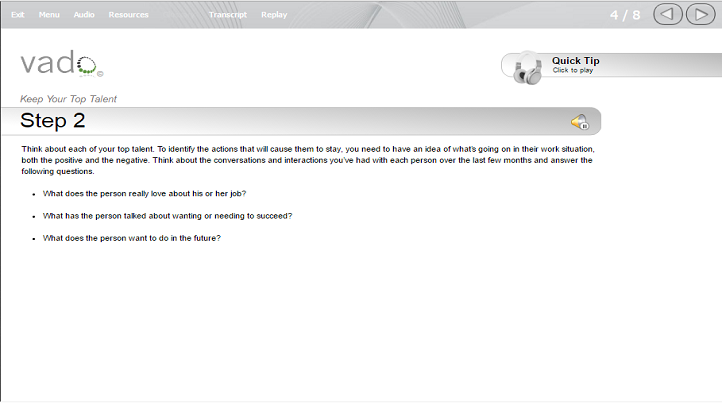Open the Resources menu
Screen dimensions: 722x405
pos(128,15)
